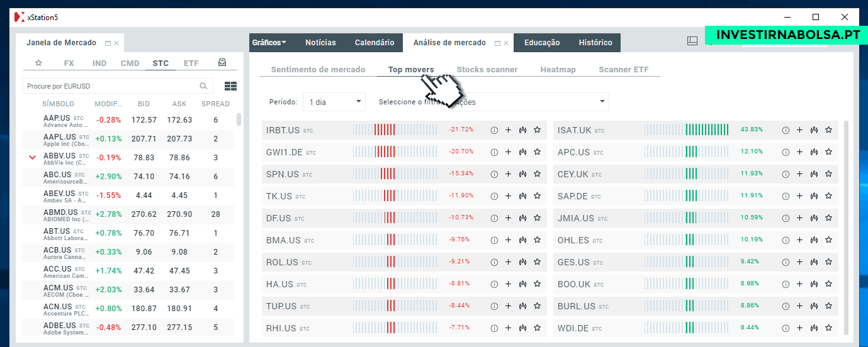Open info icon for RHI.US

point(494,328)
